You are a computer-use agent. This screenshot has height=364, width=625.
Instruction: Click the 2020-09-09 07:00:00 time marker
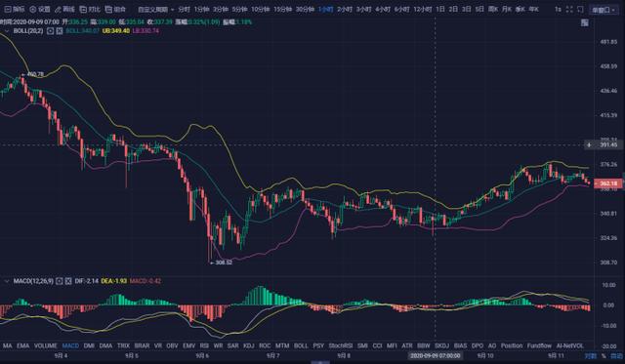coord(435,355)
